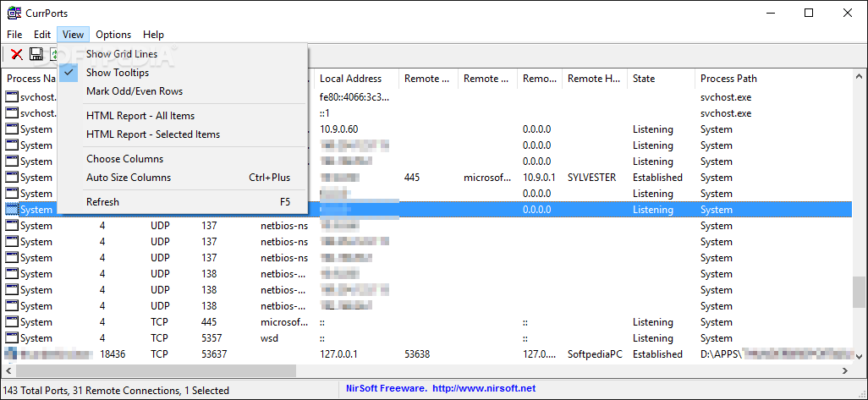The image size is (868, 400).
Task: Open Choose Columns dialog
Action: point(182,159)
